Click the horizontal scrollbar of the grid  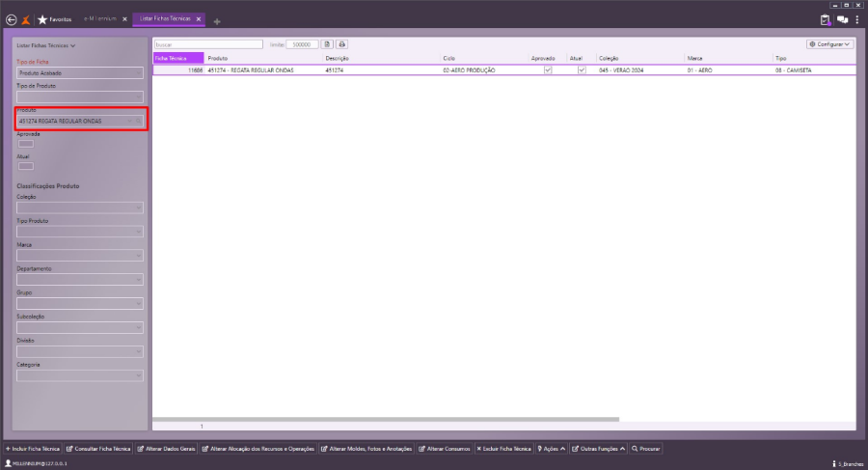pos(386,420)
